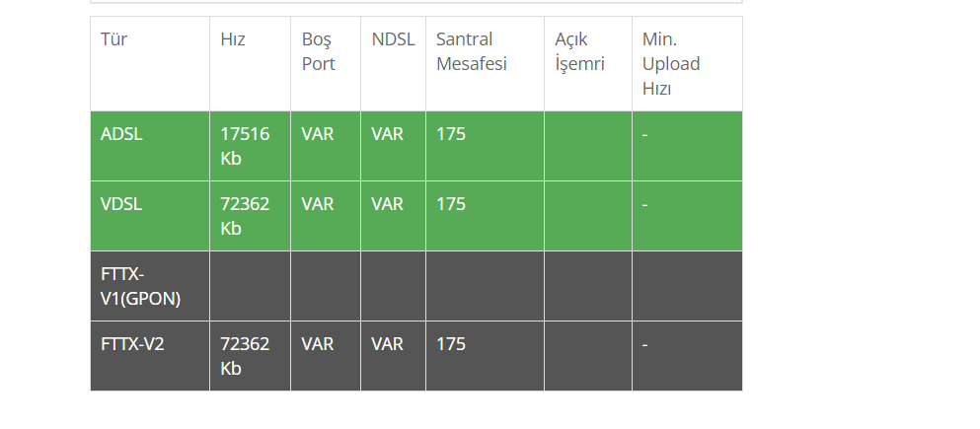
Task: Click the 17516 Kb ADSL speed cell
Action: coord(250,146)
